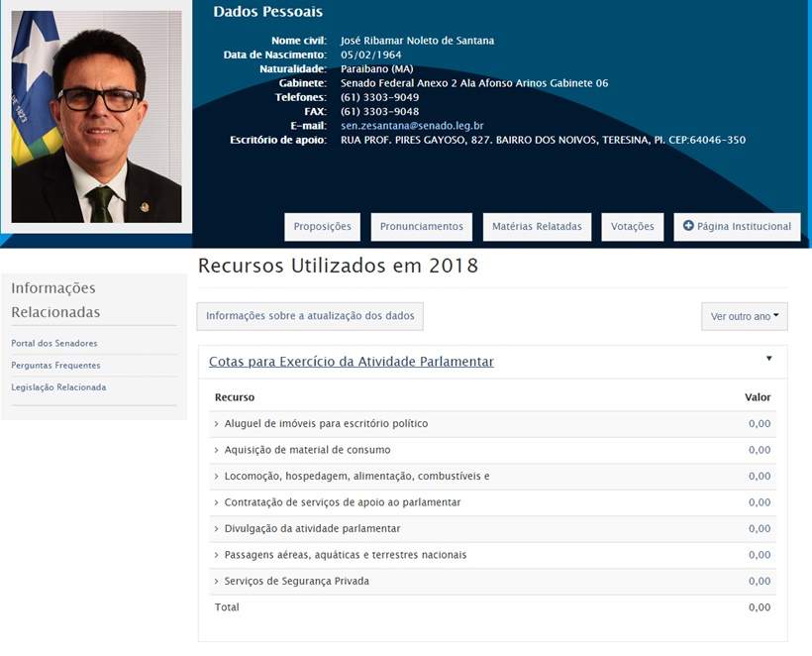Click the 0,00 value for Locomoção, hospedagem
Viewport: 812px width, 656px height.
[760, 477]
